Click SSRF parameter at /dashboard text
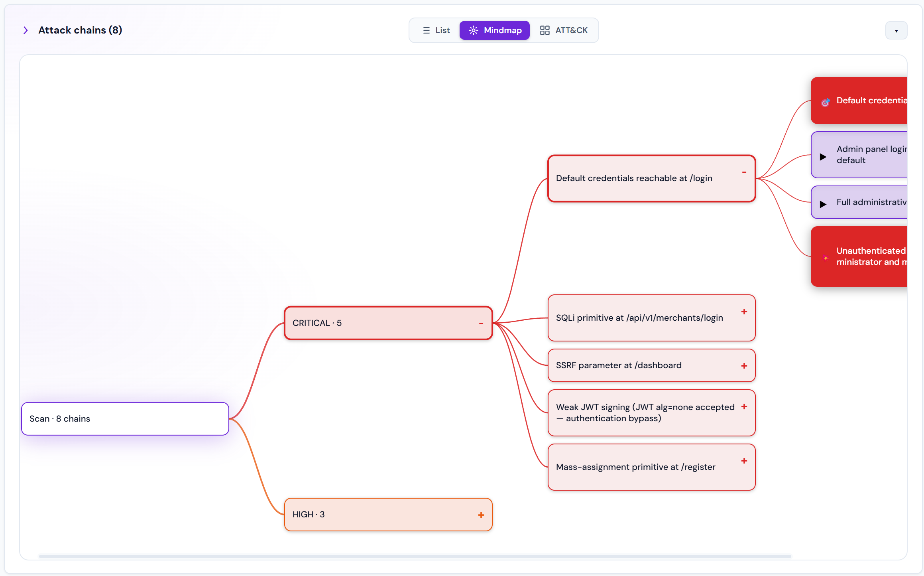Image resolution: width=924 pixels, height=576 pixels. (x=619, y=365)
